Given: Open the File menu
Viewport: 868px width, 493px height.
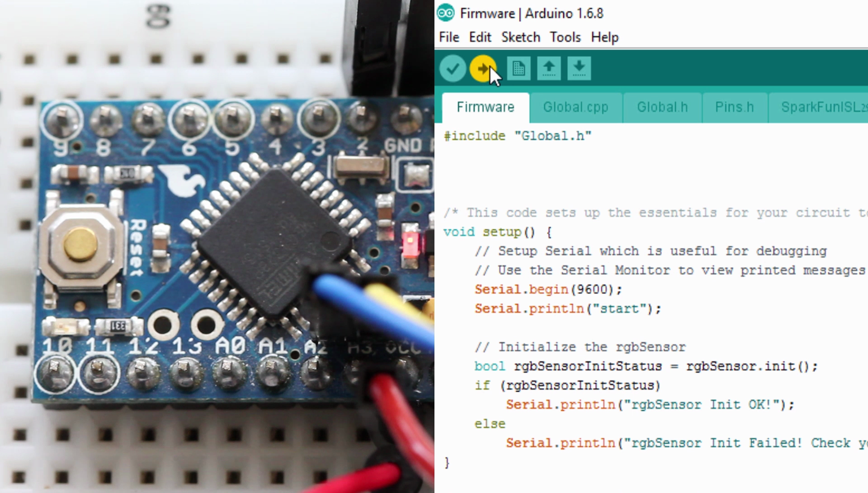Looking at the screenshot, I should point(449,37).
